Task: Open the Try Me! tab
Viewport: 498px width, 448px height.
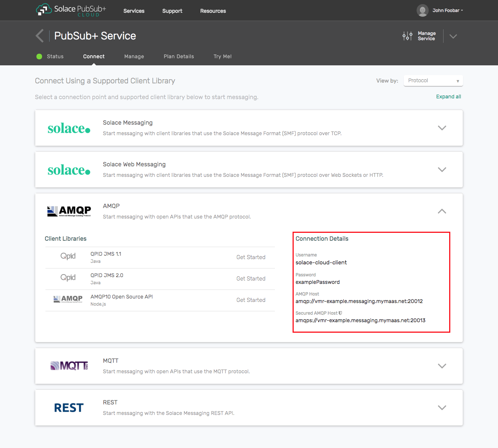Action: 222,57
